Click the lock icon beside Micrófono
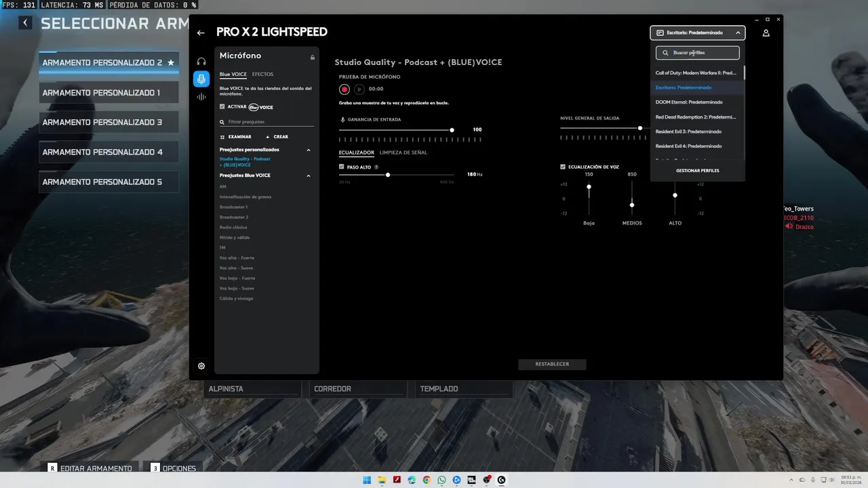The image size is (868, 488). coord(312,57)
